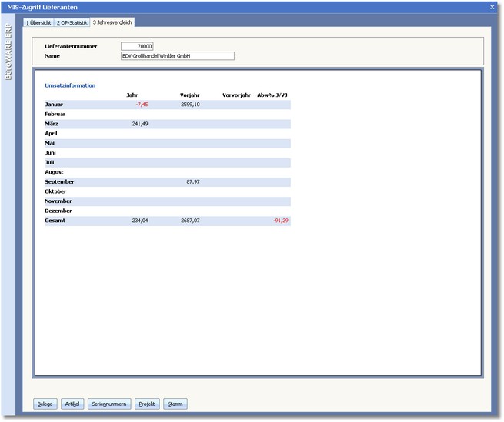Select the Jahresvergleich tab

tap(112, 22)
